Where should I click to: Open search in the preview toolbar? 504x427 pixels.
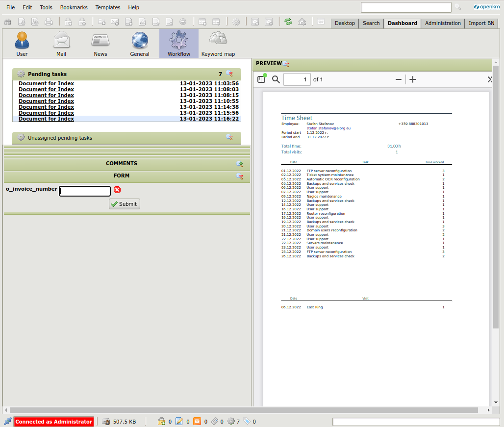point(276,79)
